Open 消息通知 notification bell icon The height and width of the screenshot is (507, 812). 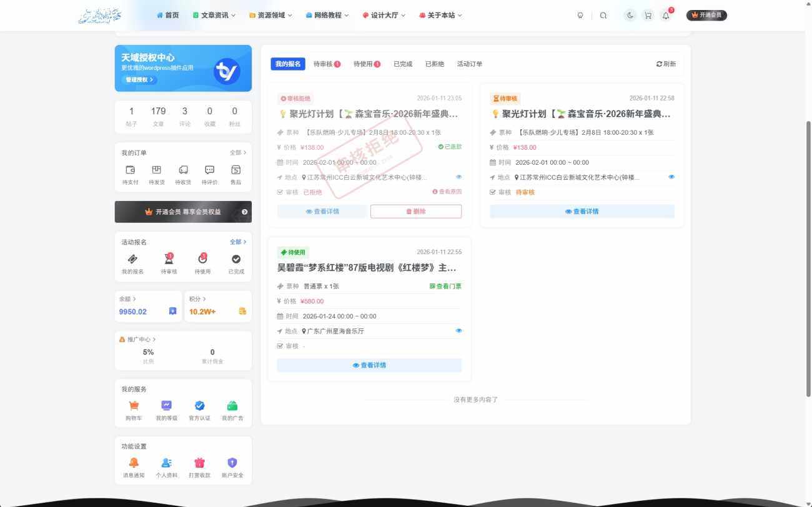134,463
